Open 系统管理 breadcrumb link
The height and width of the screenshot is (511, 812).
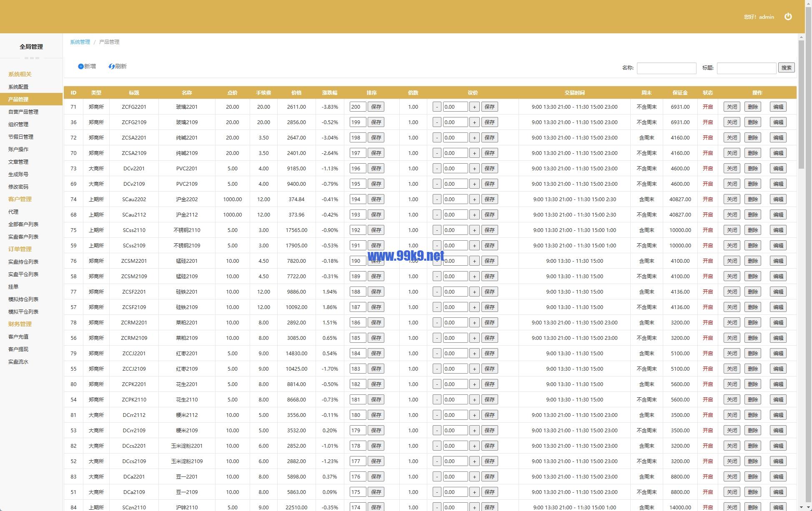pyautogui.click(x=80, y=42)
